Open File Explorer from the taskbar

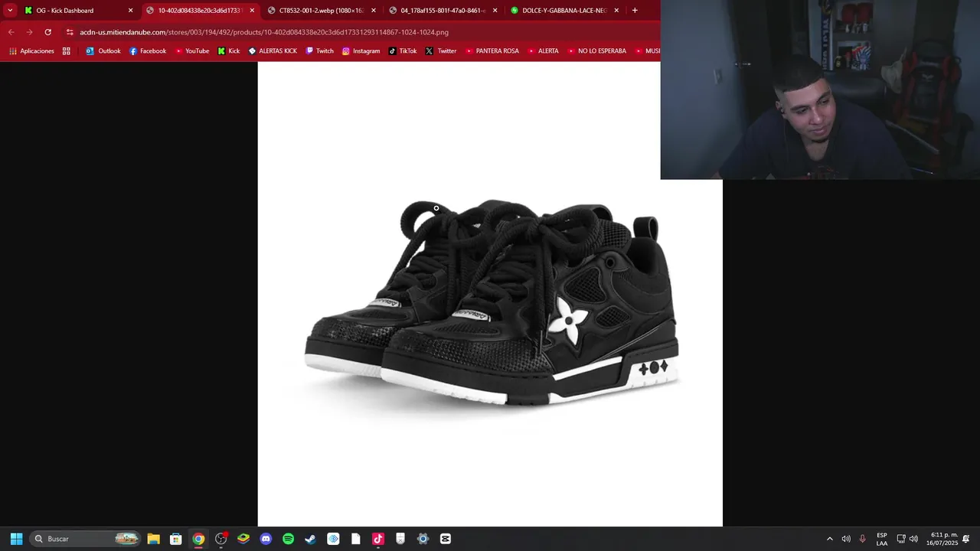coord(153,539)
